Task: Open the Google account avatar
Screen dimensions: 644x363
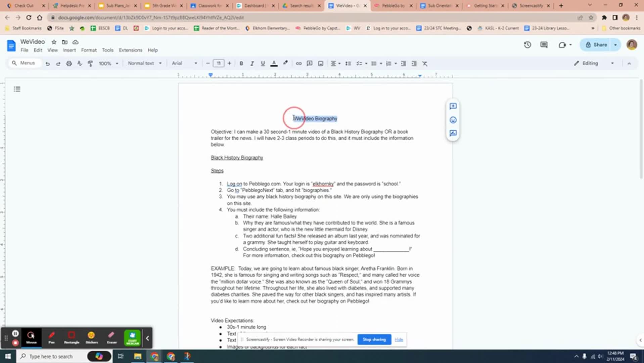Action: (x=632, y=45)
